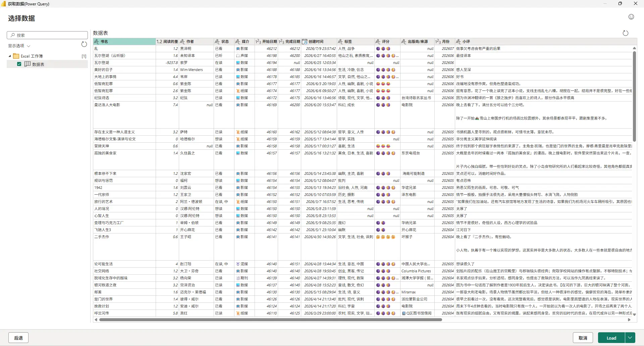Click 混媒 media icon in 论可能生活 row
Viewport: 644px width, 346px height.
point(238,264)
